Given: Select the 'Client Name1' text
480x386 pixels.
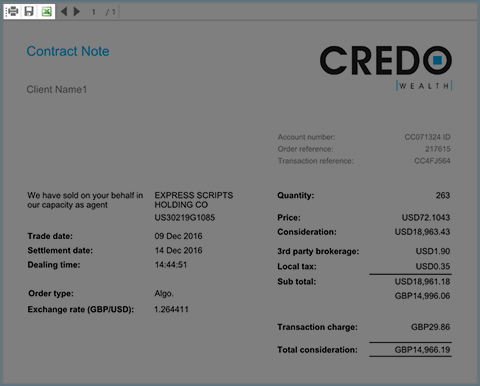Looking at the screenshot, I should coord(57,89).
